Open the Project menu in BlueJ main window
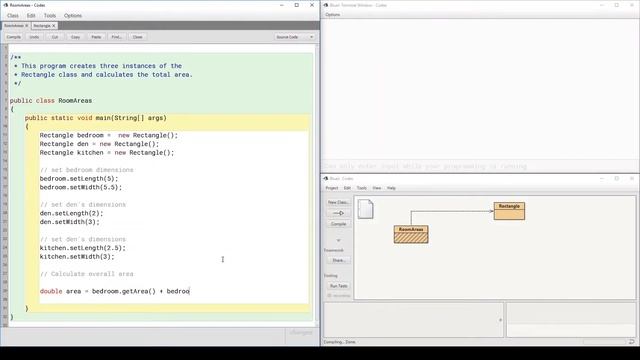640x360 pixels. point(331,188)
